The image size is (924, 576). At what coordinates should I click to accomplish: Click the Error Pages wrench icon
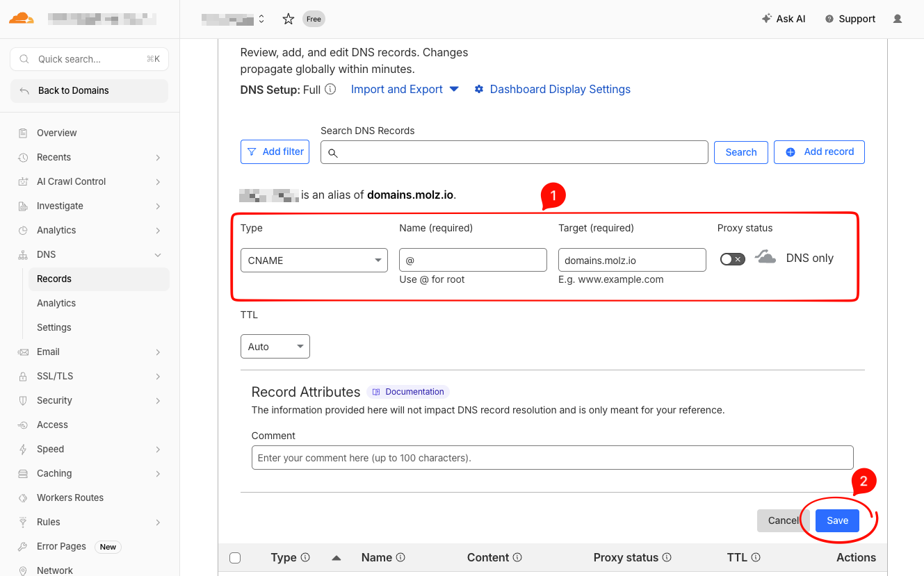point(23,546)
